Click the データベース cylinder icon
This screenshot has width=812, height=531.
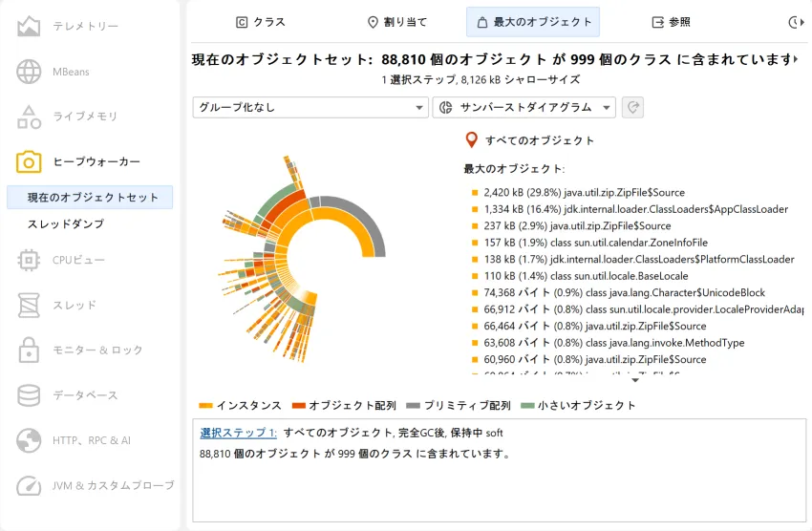pos(29,395)
